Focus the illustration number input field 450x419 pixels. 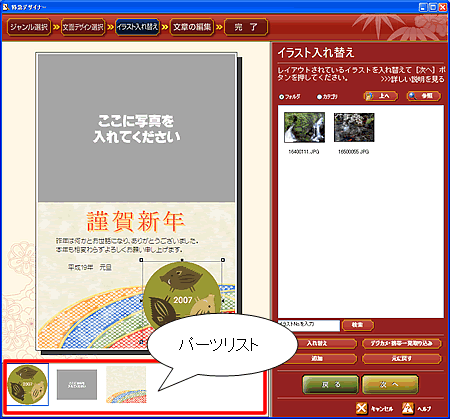pyautogui.click(x=309, y=325)
